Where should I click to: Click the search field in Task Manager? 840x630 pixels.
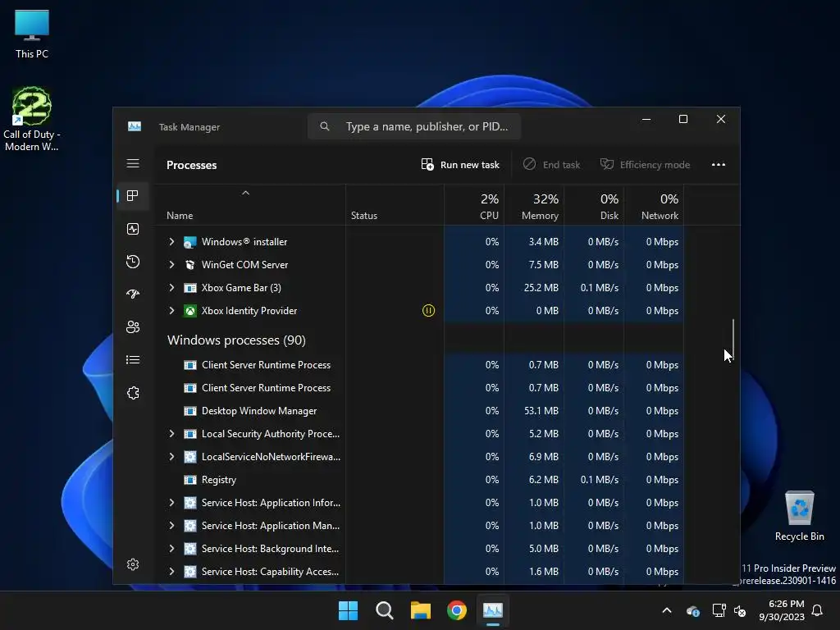click(x=414, y=126)
